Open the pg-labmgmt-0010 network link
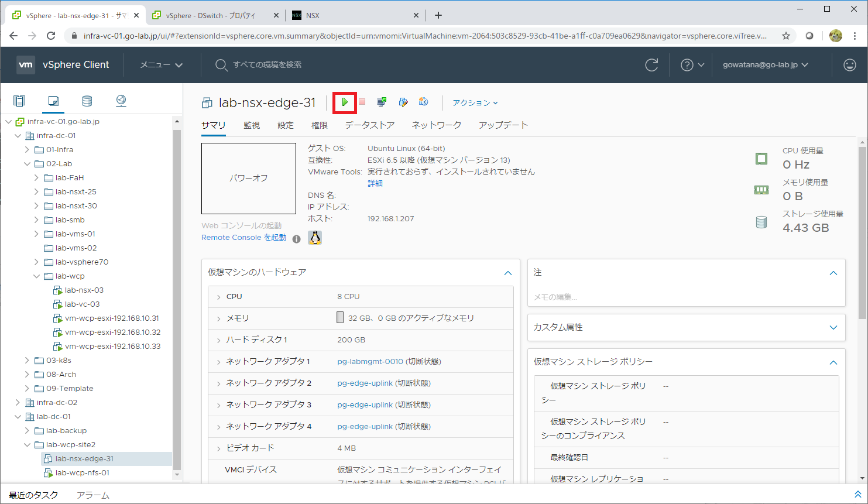The image size is (868, 504). (370, 362)
